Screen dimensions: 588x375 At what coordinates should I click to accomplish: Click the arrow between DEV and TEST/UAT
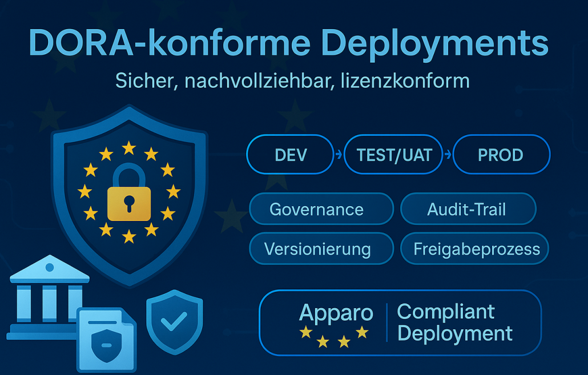[339, 155]
